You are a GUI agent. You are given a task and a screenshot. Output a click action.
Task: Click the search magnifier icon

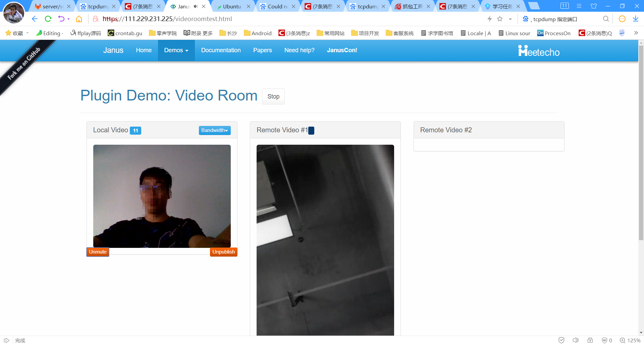click(x=606, y=19)
